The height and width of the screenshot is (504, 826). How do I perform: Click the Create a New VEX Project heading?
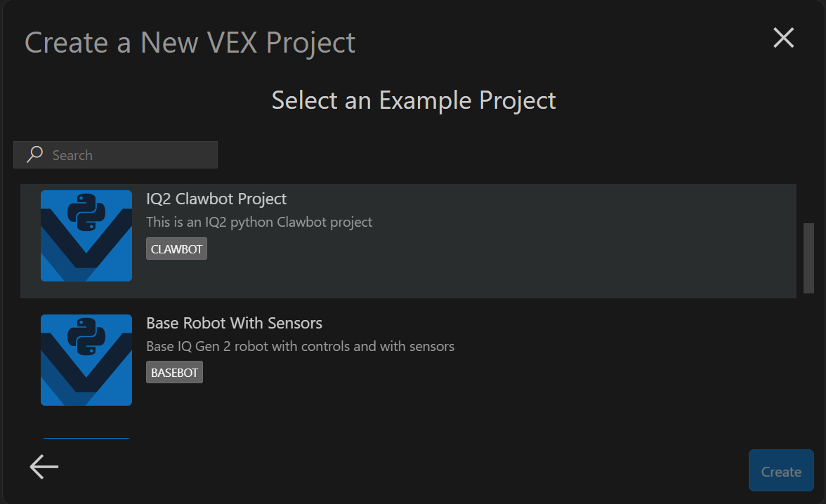point(190,42)
